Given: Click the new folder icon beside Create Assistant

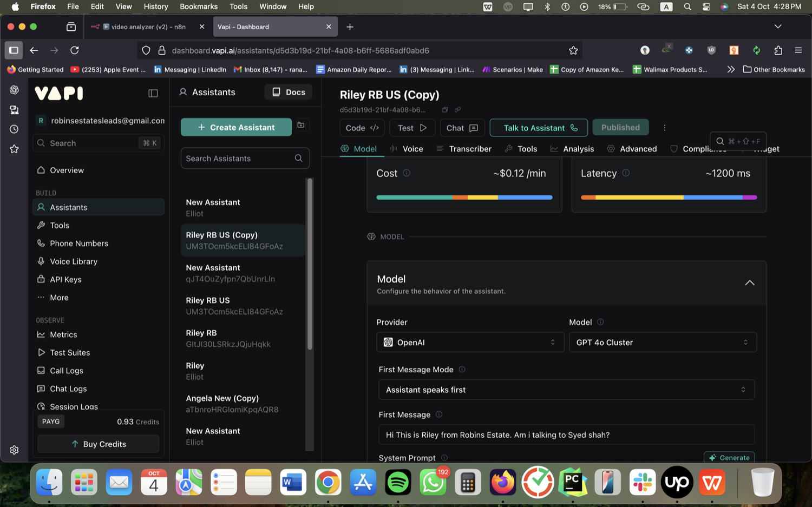Looking at the screenshot, I should click(301, 125).
